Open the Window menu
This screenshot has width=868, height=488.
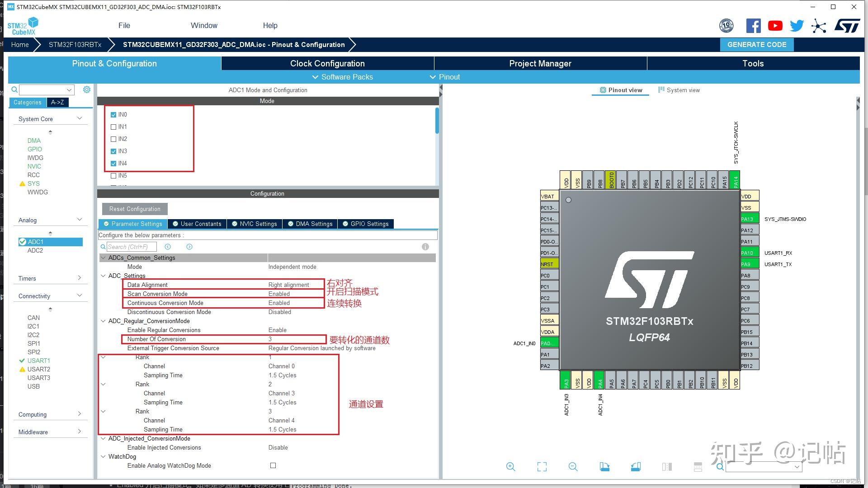tap(204, 26)
